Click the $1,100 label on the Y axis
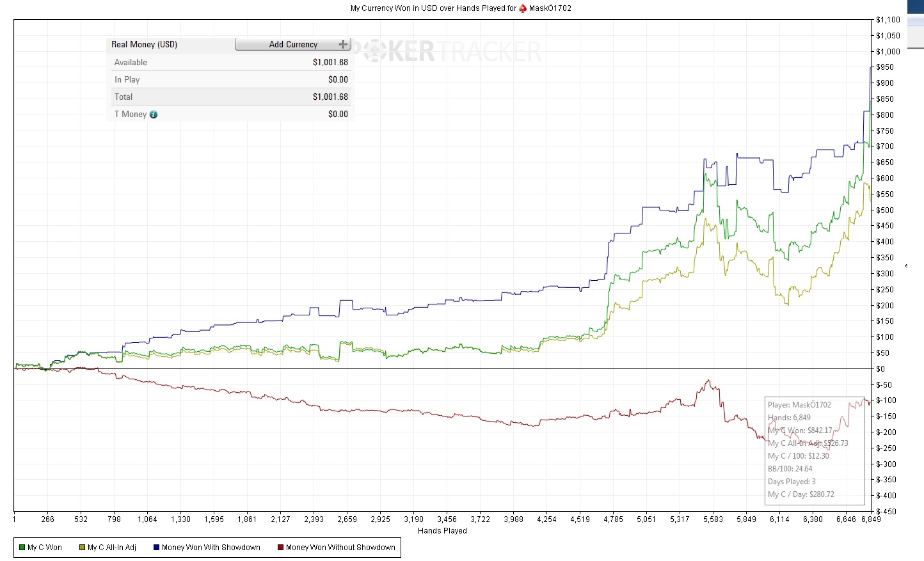The height and width of the screenshot is (561, 924). tap(888, 20)
